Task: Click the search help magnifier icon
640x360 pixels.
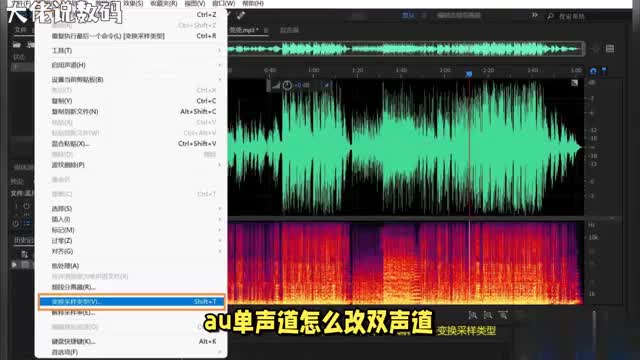Action: coord(550,16)
